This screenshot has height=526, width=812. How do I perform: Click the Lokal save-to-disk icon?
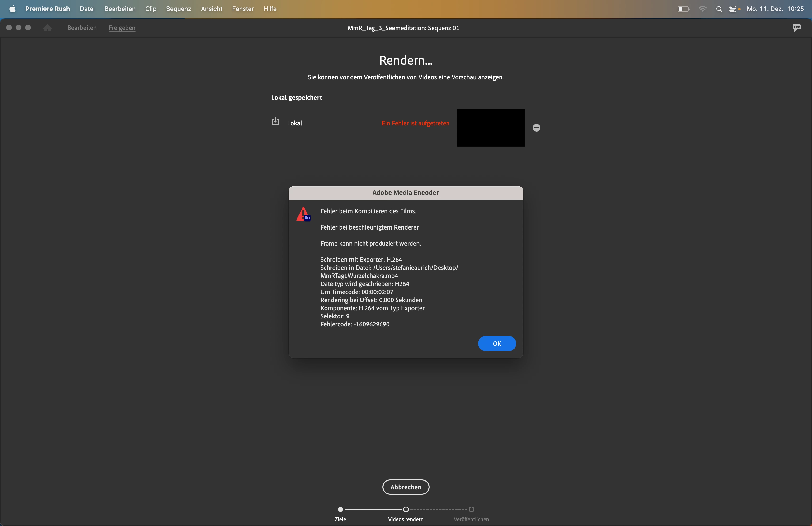(275, 121)
